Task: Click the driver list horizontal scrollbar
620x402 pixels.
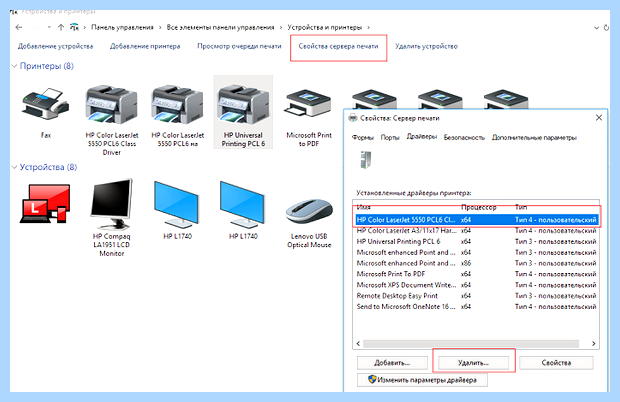Action: click(471, 343)
